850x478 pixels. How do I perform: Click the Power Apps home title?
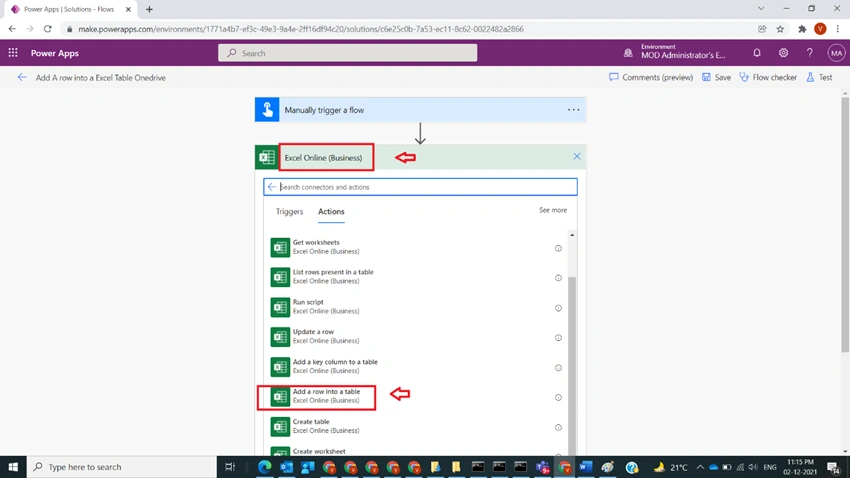pyautogui.click(x=55, y=53)
